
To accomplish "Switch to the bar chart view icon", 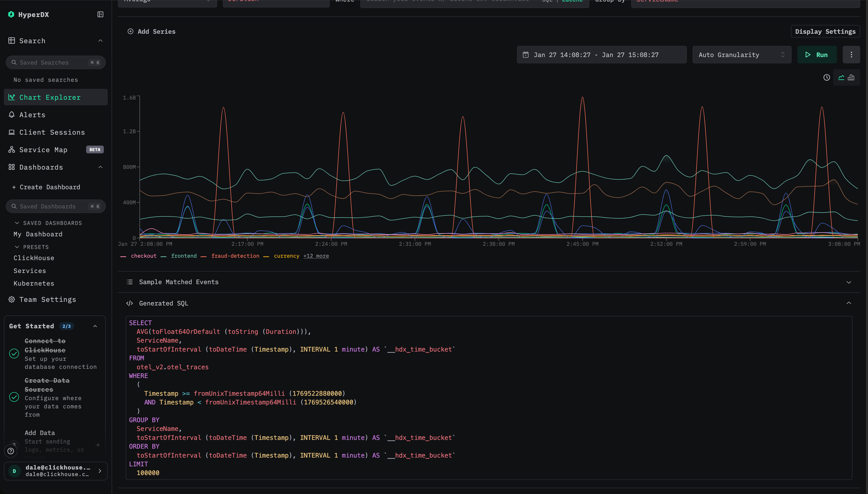I will tap(851, 77).
